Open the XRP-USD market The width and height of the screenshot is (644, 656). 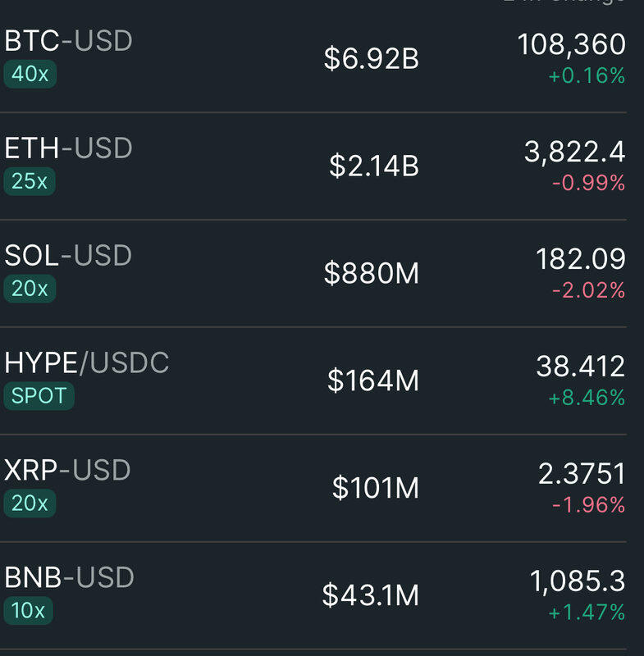(x=67, y=471)
